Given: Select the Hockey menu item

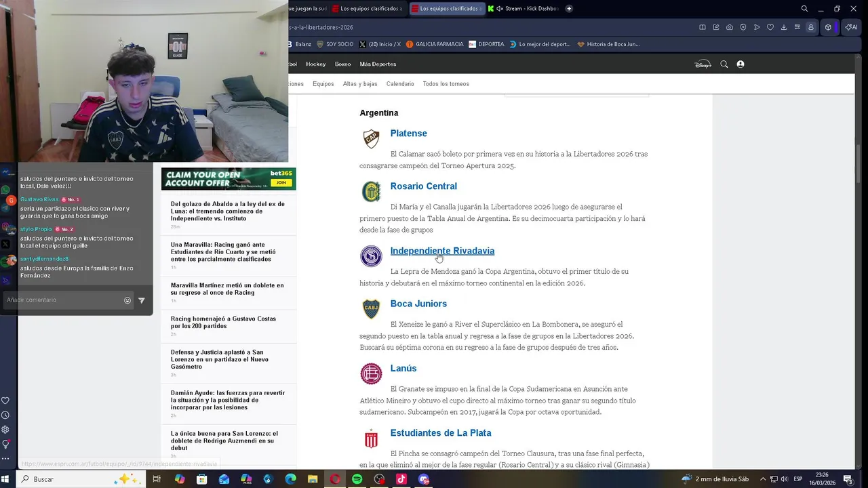Looking at the screenshot, I should pos(316,64).
